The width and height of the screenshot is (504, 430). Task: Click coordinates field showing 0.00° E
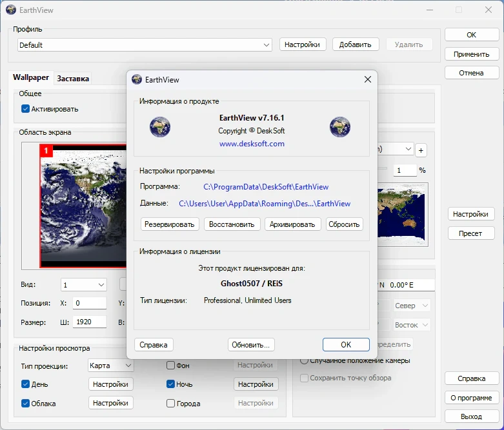406,285
